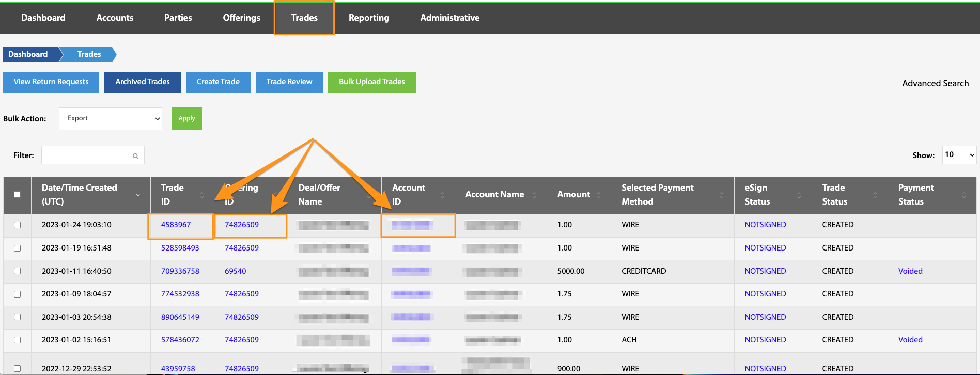Click Voided status for trade 709336758
980x375 pixels.
pos(910,271)
